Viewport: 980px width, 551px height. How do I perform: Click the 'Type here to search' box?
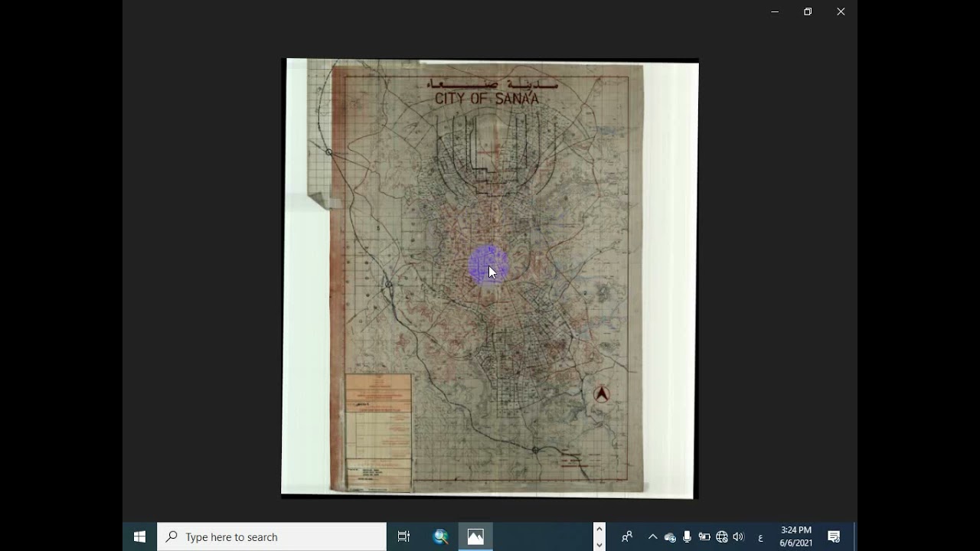pyautogui.click(x=272, y=536)
